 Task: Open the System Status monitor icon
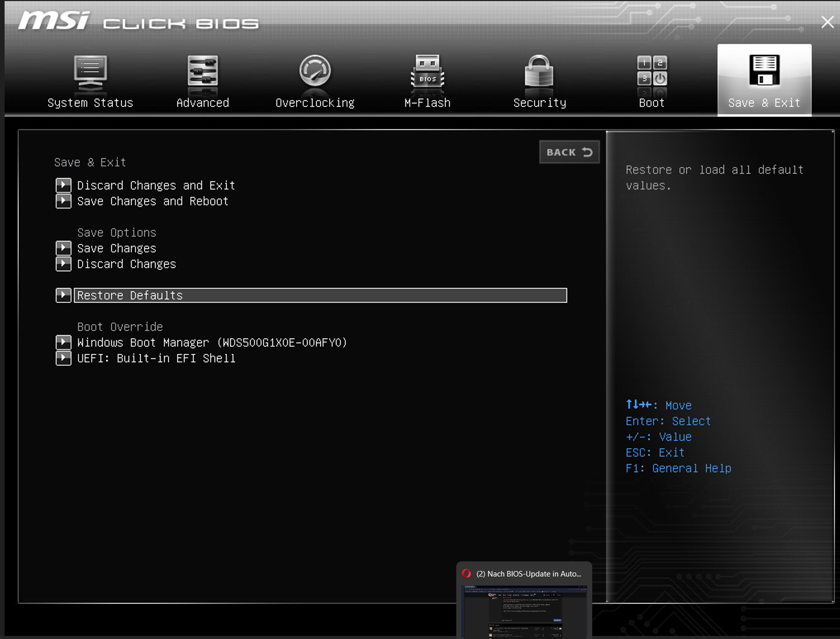(90, 72)
